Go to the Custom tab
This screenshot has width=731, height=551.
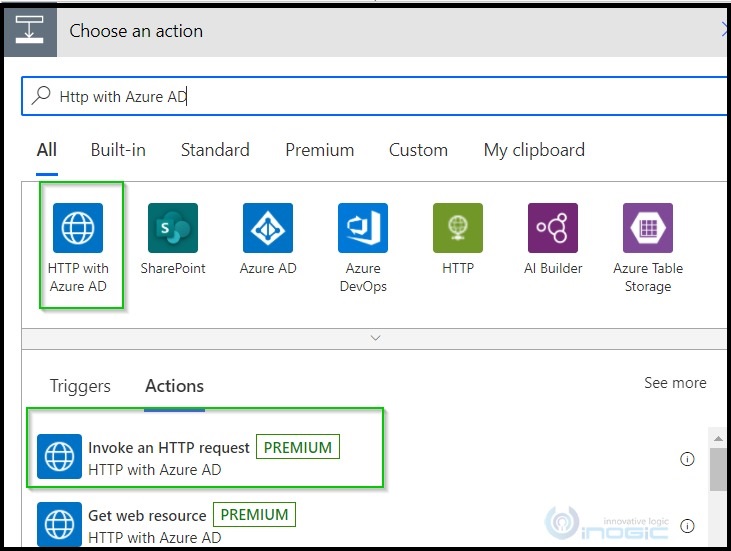pyautogui.click(x=418, y=150)
